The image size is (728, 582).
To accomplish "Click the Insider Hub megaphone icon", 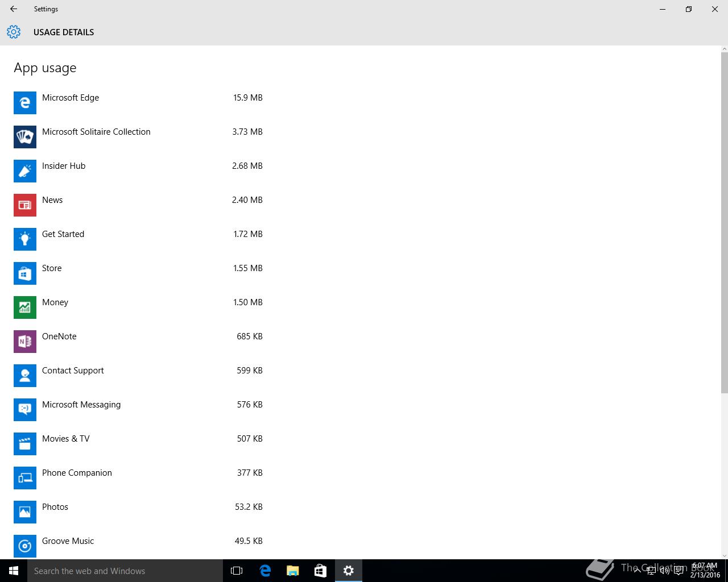I will point(25,171).
